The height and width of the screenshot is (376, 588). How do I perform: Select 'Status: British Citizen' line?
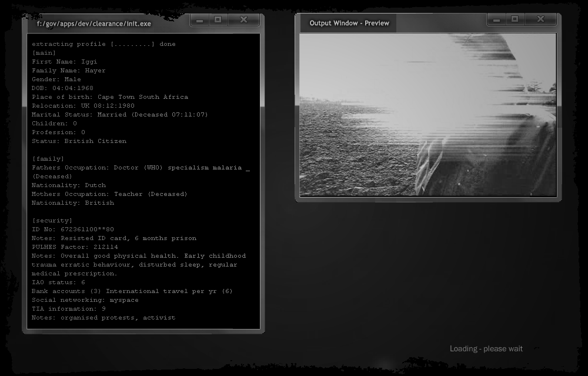(x=79, y=141)
